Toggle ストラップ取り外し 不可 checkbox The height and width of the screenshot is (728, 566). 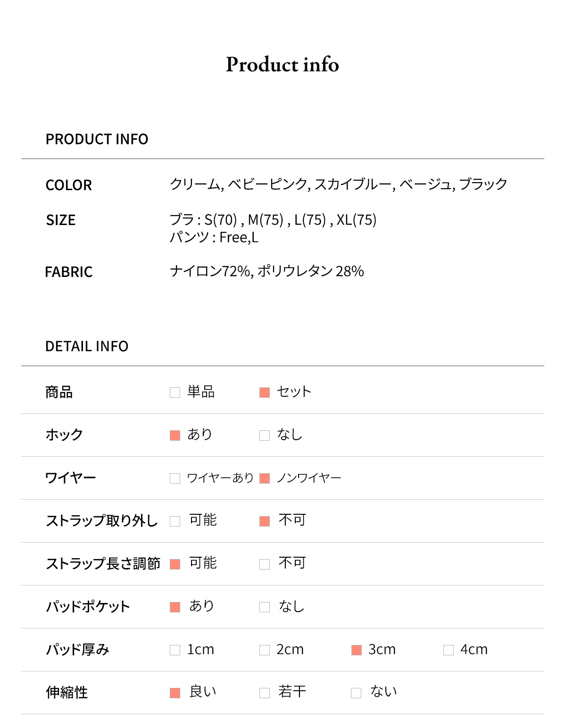(x=265, y=521)
